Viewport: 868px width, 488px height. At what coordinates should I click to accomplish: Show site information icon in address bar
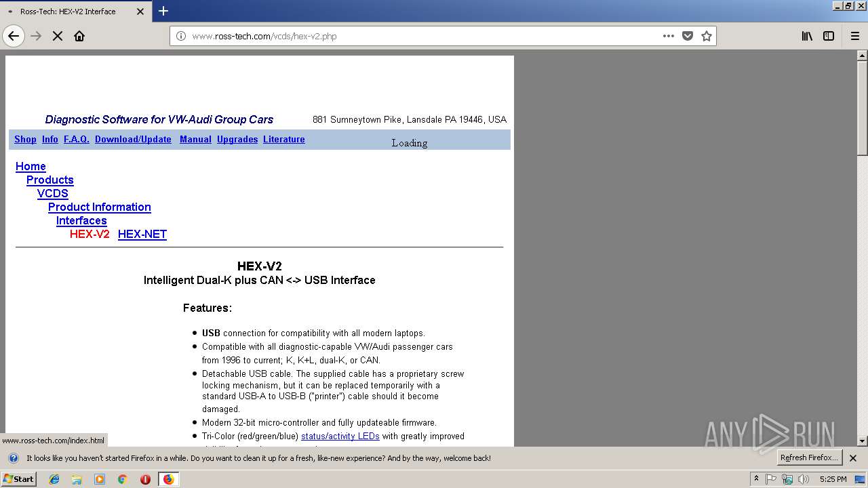(x=181, y=36)
